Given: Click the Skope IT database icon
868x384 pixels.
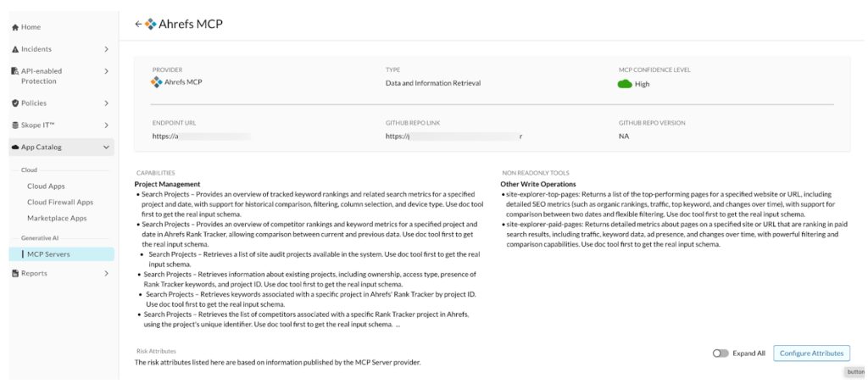Looking at the screenshot, I should tap(15, 125).
